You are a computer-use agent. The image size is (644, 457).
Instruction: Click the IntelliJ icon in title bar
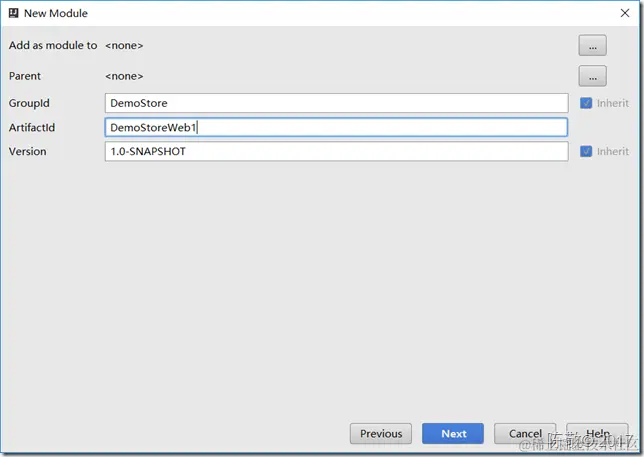[x=14, y=13]
